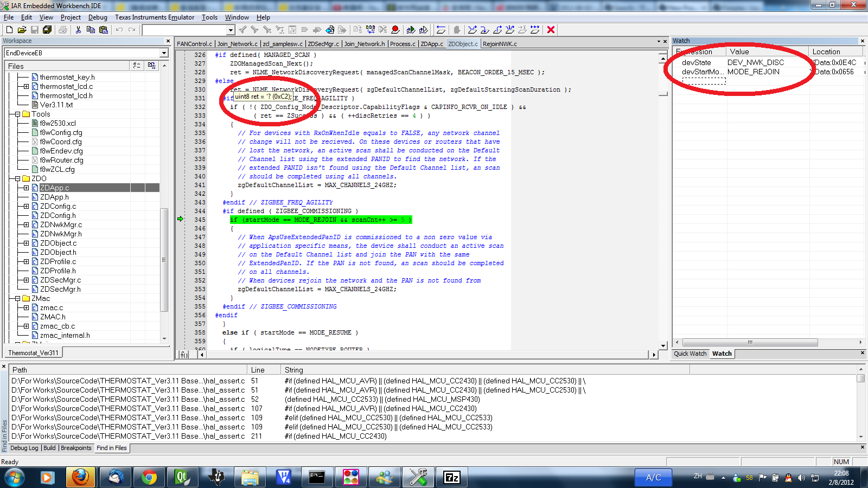Click the Next Statement debug icon
Viewport: 868px width, 488px height.
510,30
